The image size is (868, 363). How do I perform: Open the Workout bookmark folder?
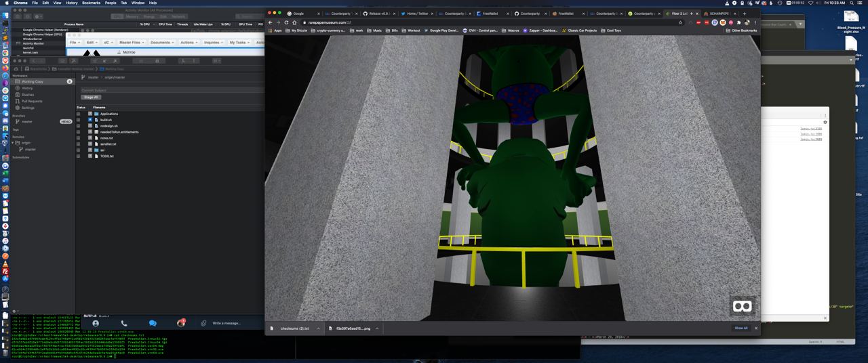click(411, 30)
